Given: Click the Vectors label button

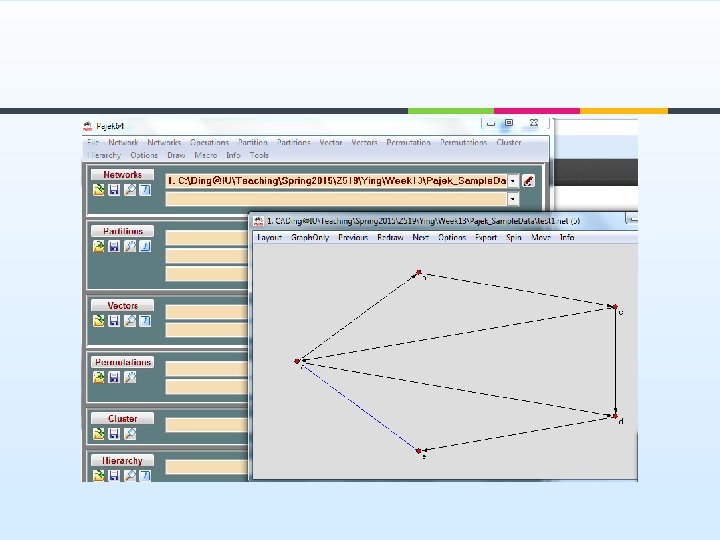Looking at the screenshot, I should pyautogui.click(x=122, y=305).
